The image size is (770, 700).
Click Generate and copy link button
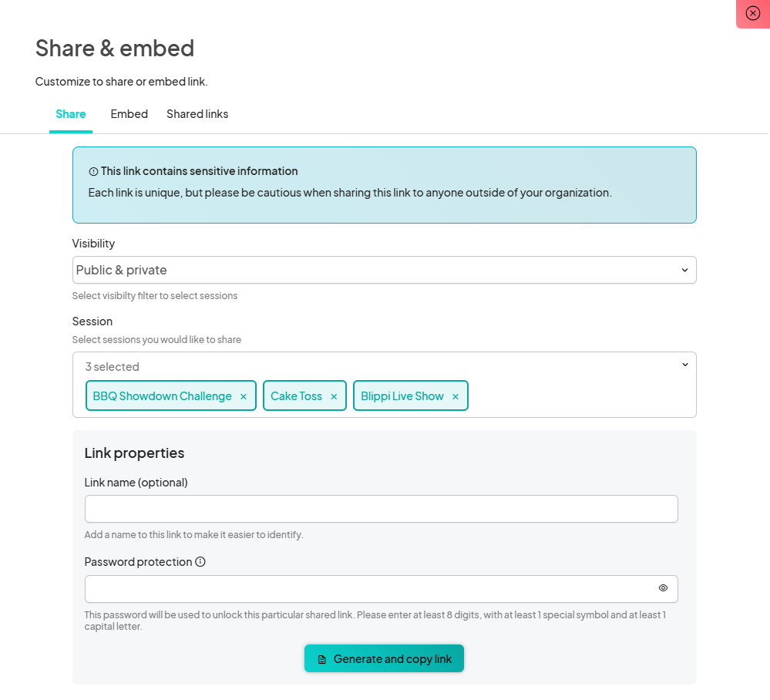point(384,659)
